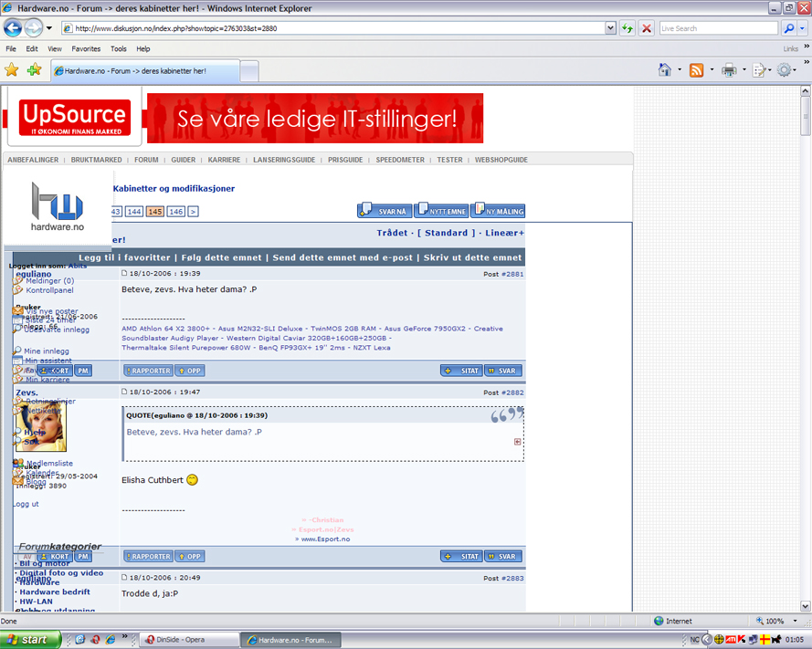The width and height of the screenshot is (812, 649).
Task: Focus the address bar URL field
Action: click(333, 28)
